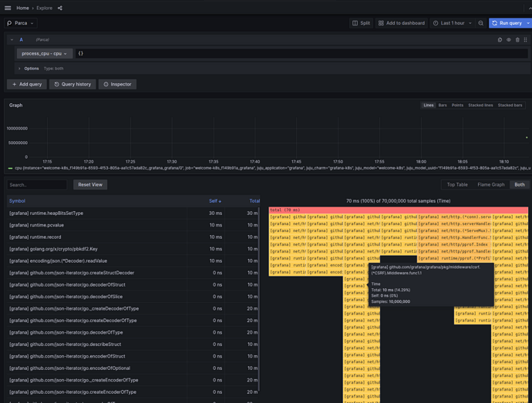Click the Split button
Viewport: 532px width, 403px height.
(x=361, y=23)
